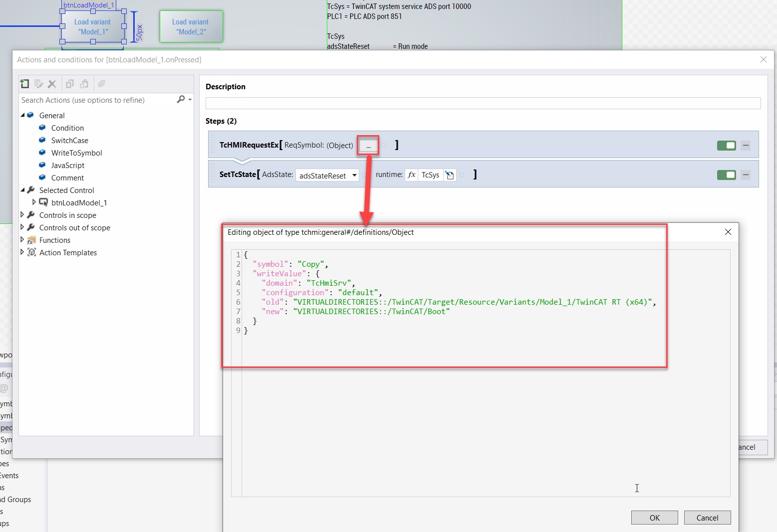The width and height of the screenshot is (777, 532).
Task: Copy the selected step via toolbar icon
Action: [69, 84]
